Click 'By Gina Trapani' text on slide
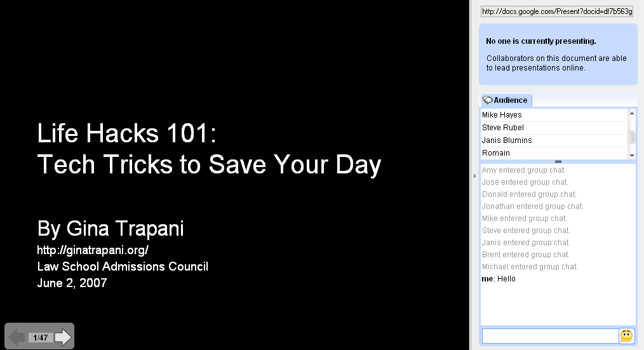The height and width of the screenshot is (350, 644). click(111, 229)
